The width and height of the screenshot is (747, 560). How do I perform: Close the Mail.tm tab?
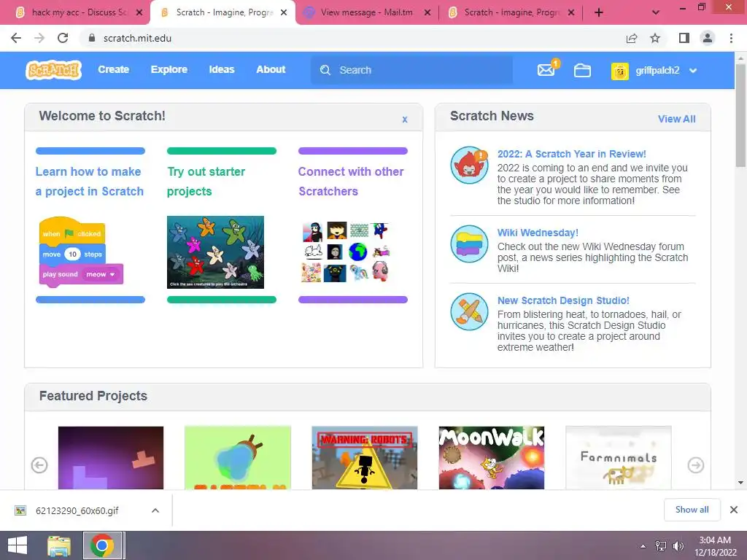[x=427, y=13]
